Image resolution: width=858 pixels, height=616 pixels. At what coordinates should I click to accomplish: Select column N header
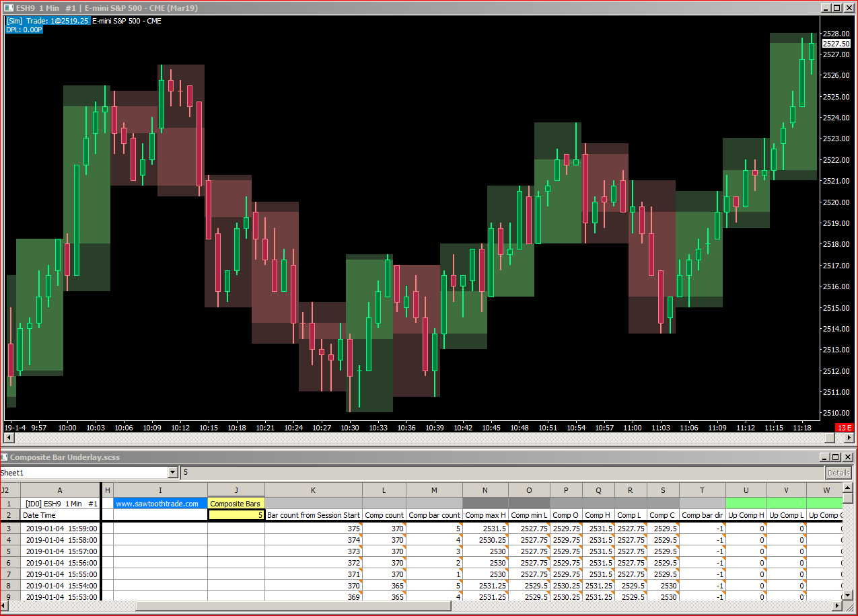coord(485,490)
